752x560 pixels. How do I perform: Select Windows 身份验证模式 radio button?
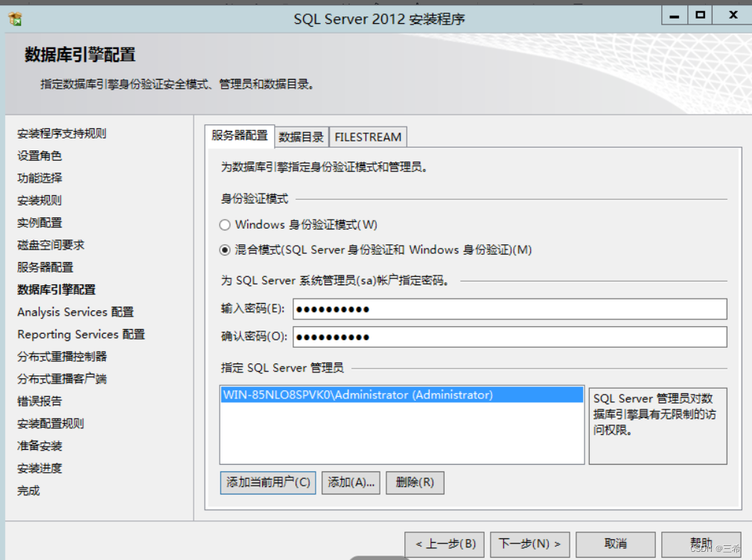point(225,224)
